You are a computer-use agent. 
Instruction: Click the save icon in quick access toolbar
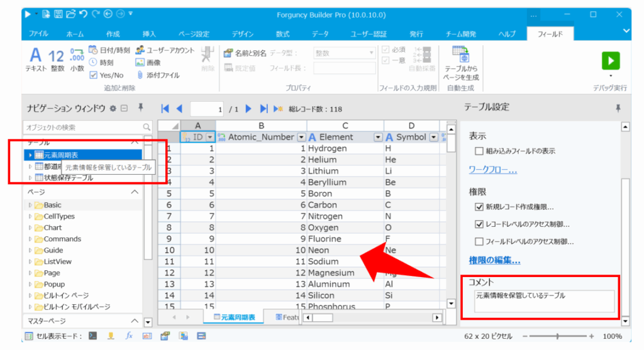pyautogui.click(x=58, y=14)
